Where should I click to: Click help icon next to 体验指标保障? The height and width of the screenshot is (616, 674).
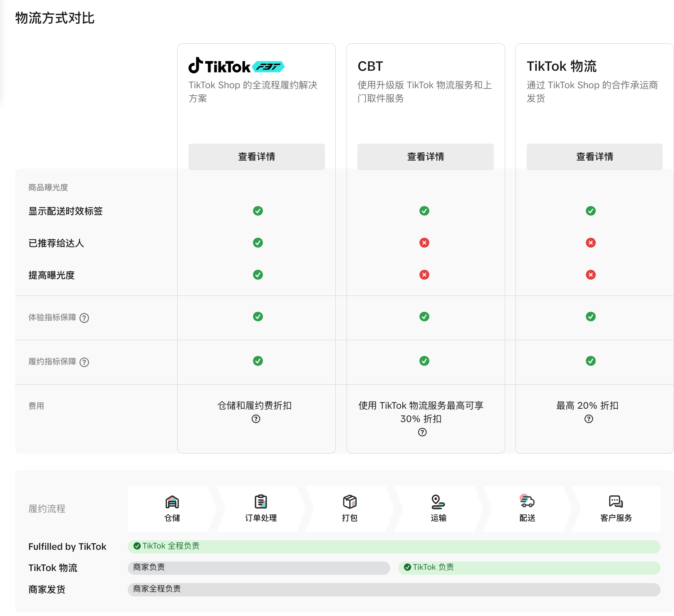tap(84, 318)
